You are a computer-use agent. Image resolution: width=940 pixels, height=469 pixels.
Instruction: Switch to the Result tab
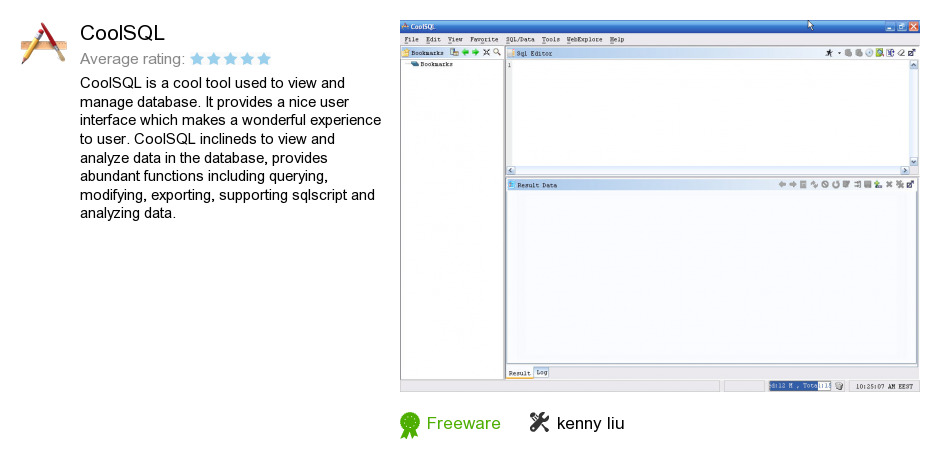pos(520,373)
